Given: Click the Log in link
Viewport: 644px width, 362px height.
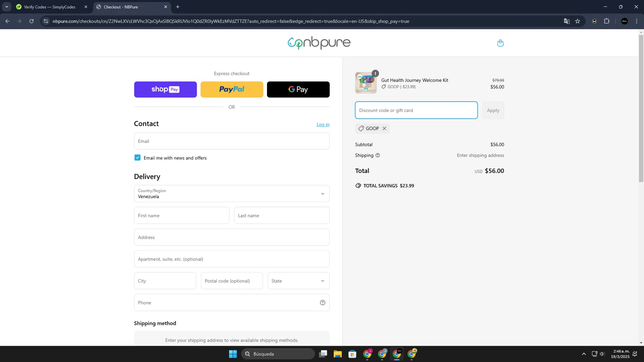Looking at the screenshot, I should click(323, 124).
